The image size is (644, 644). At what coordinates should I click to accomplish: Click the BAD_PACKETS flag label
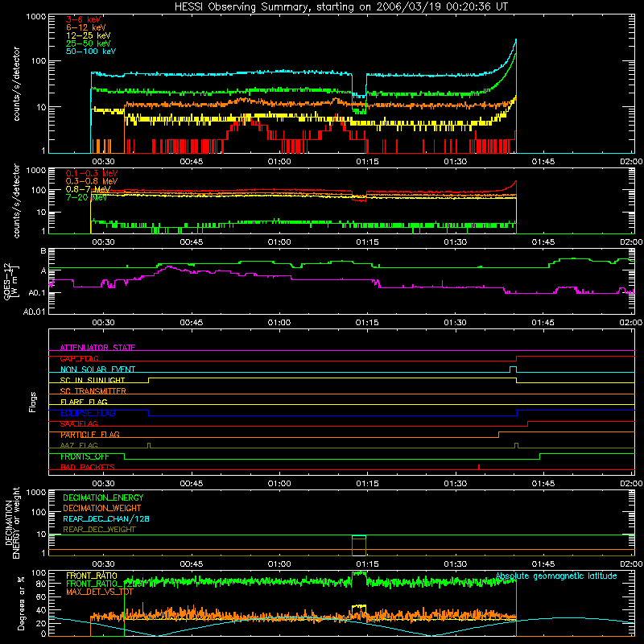pos(88,467)
